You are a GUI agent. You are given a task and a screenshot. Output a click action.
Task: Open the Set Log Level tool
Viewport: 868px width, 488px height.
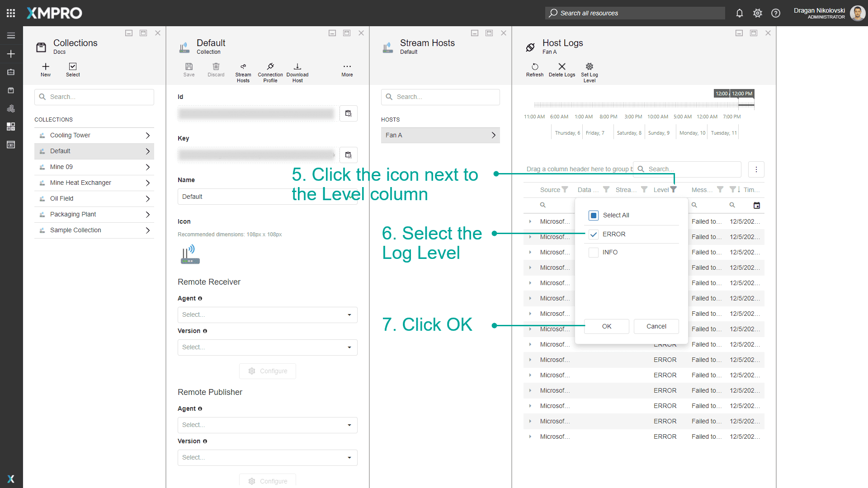589,67
